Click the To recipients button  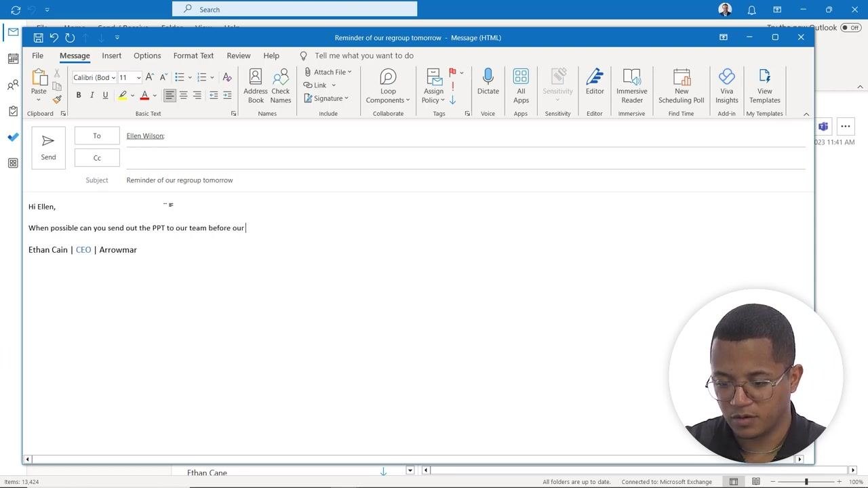tap(97, 136)
